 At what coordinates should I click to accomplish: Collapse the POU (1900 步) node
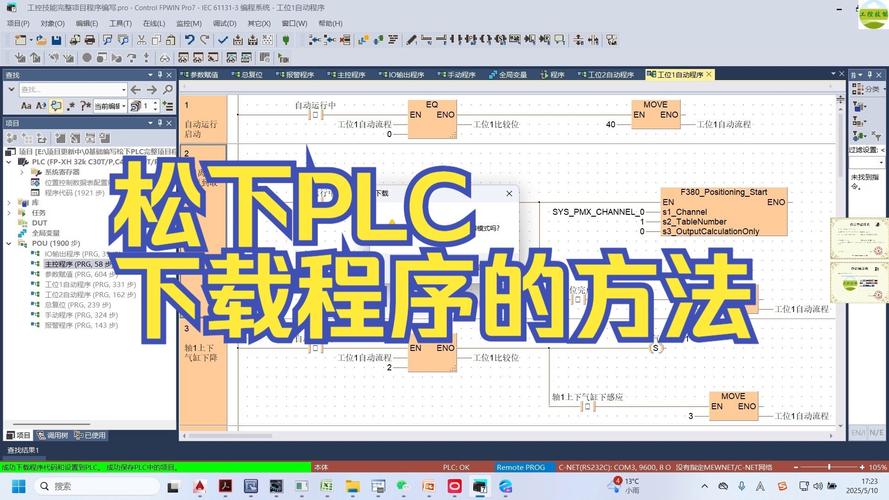pos(9,243)
